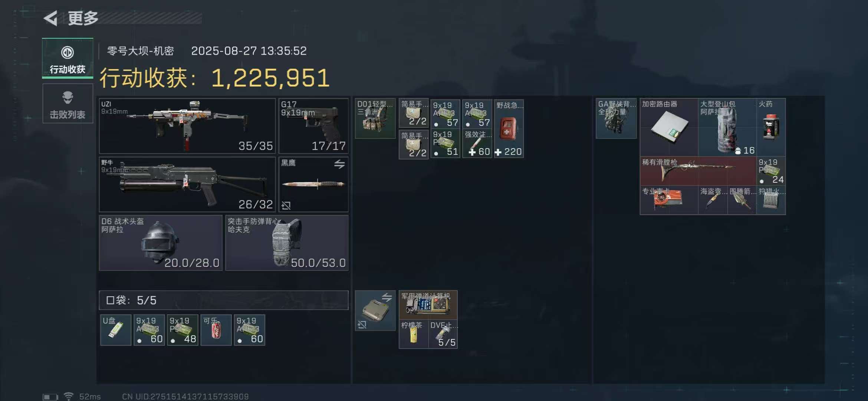Click the D6 战术头盔 helmet
The image size is (868, 401).
[x=161, y=243]
